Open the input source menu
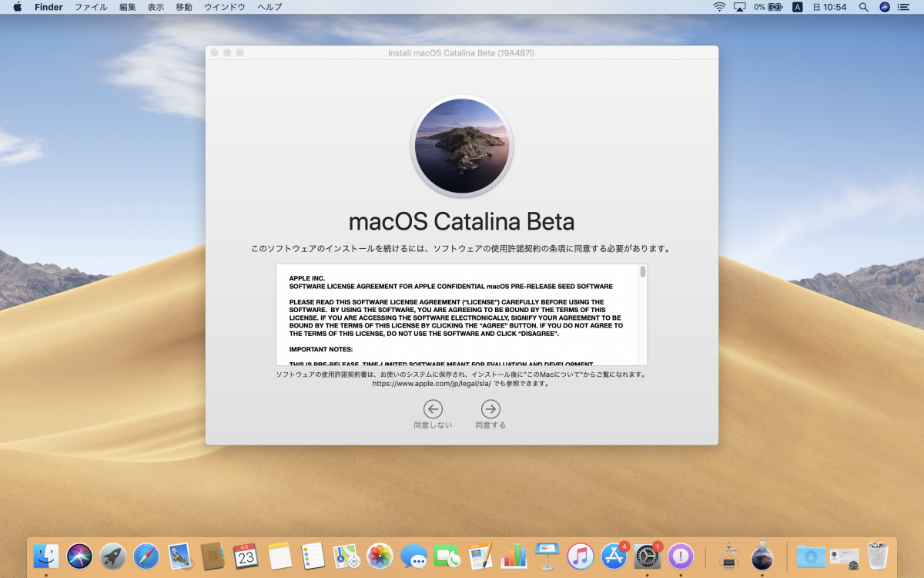Viewport: 924px width, 578px height. click(798, 7)
